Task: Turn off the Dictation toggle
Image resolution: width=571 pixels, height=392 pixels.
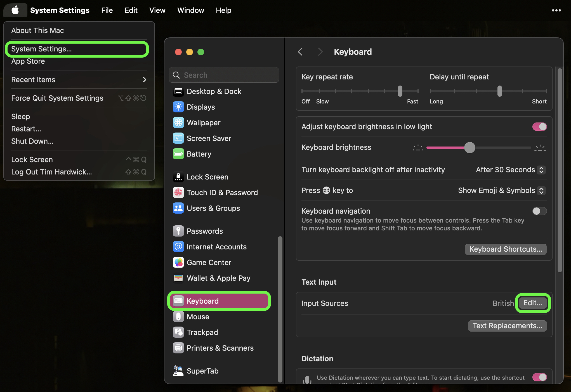Action: tap(539, 377)
